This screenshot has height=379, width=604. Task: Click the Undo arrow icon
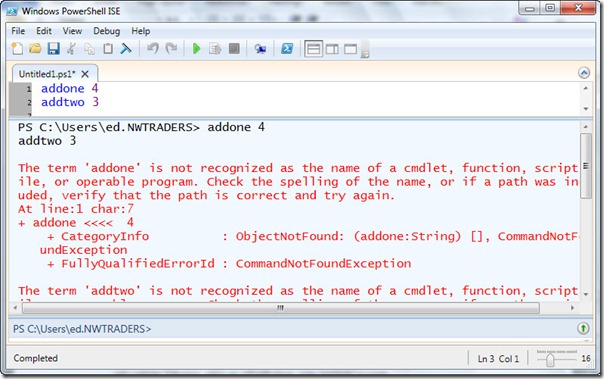[153, 49]
